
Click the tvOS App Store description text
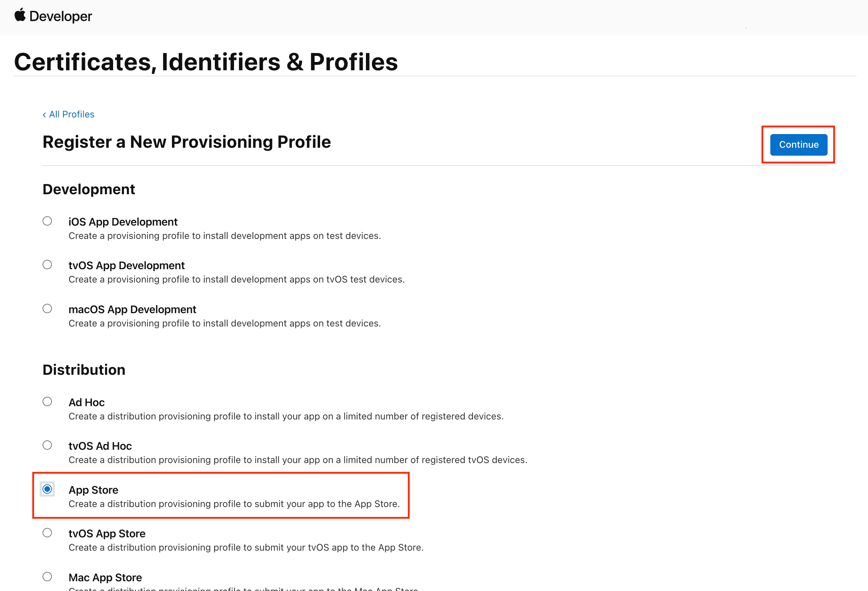pos(246,547)
